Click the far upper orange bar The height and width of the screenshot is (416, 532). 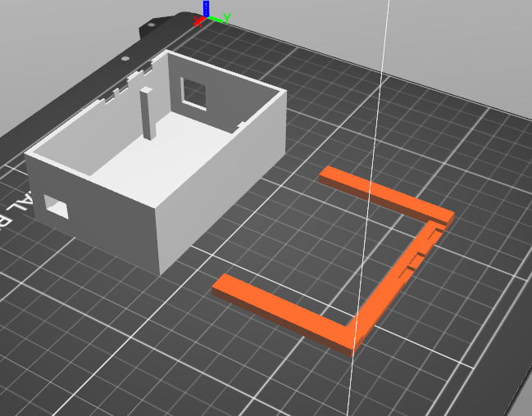[x=387, y=197]
